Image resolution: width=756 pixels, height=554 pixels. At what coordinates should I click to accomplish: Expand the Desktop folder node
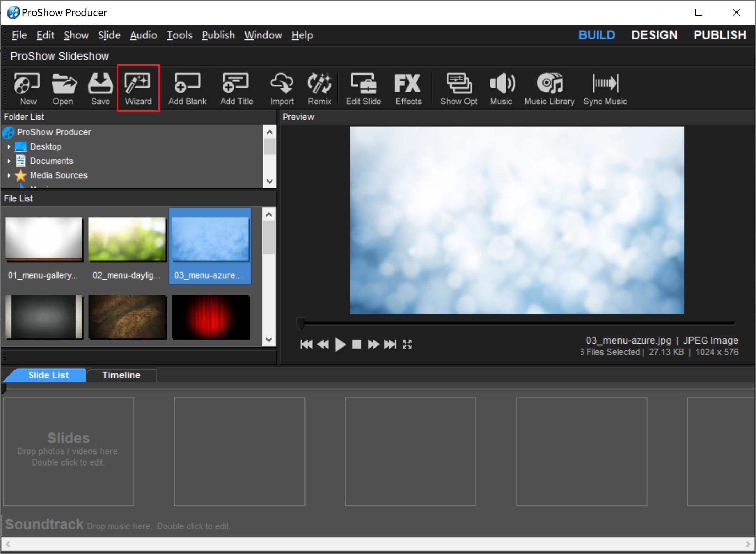click(x=9, y=146)
